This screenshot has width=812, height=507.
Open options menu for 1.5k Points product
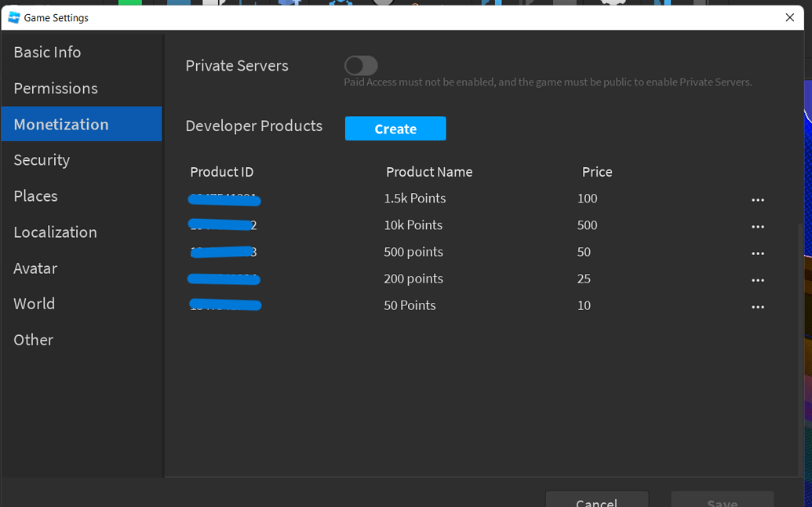point(758,199)
